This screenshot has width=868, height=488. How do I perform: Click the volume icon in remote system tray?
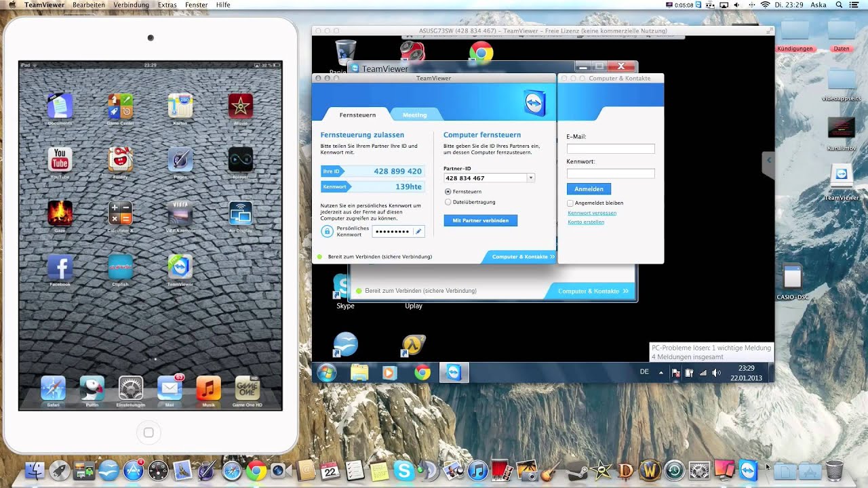coord(717,373)
